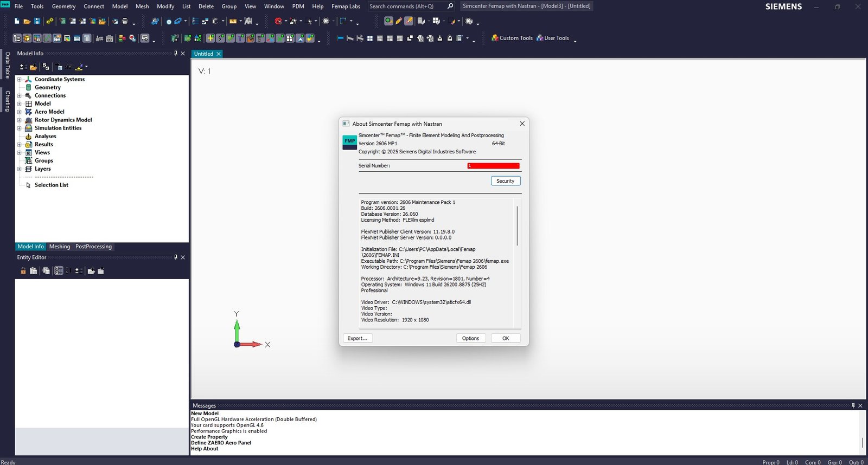868x465 pixels.
Task: Open the Data Table side tab
Action: (8, 65)
